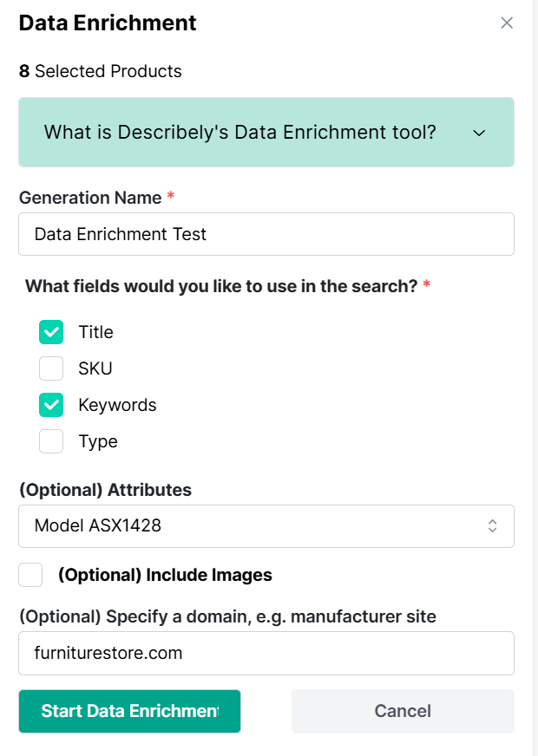Enable the SKU checkbox
Image resolution: width=538 pixels, height=756 pixels.
click(51, 368)
